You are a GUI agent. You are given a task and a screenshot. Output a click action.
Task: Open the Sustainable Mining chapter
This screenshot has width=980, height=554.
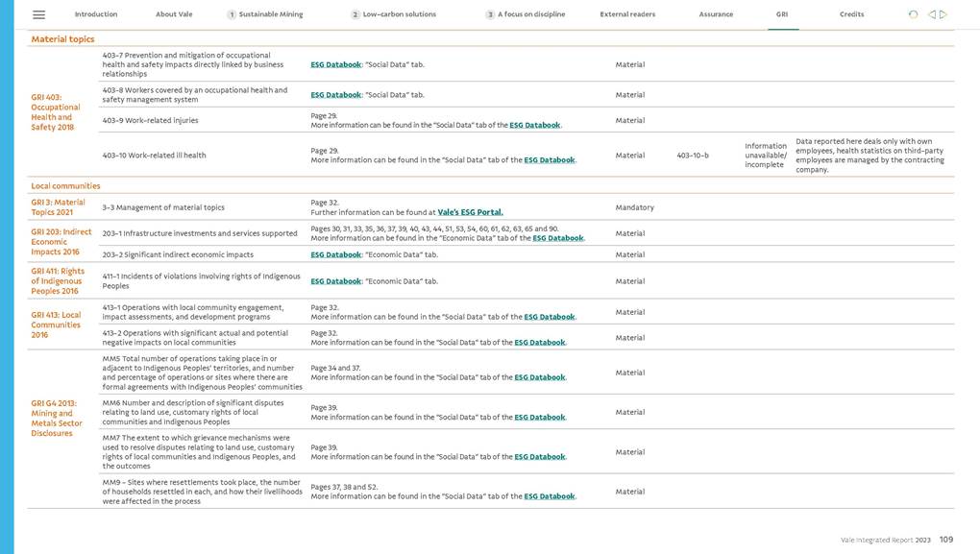[x=269, y=14]
